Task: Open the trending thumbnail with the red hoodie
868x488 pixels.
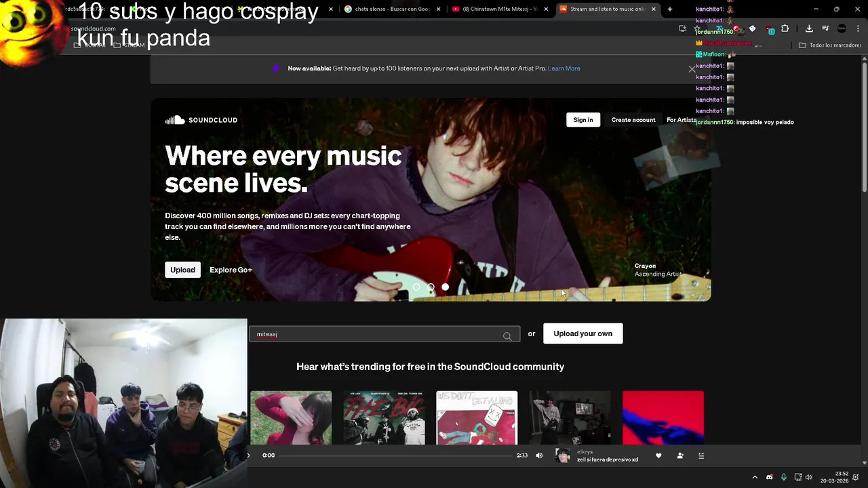Action: pyautogui.click(x=291, y=418)
